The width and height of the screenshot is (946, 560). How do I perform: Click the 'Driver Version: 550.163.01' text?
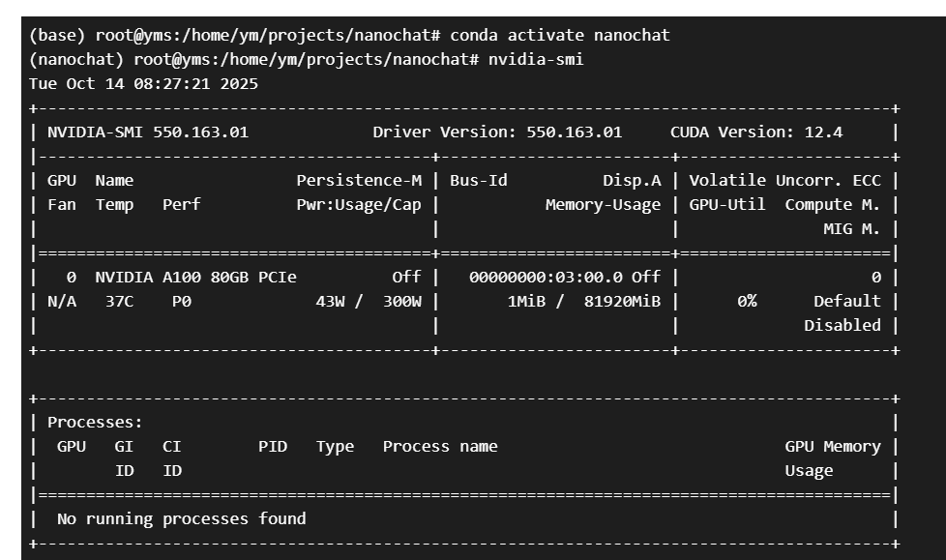click(x=497, y=133)
